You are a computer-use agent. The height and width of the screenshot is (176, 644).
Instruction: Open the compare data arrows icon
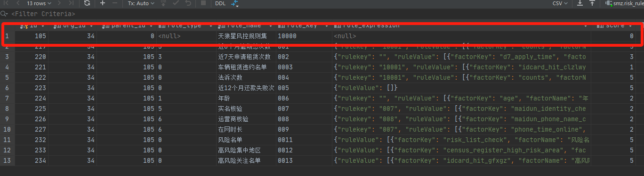tap(234, 3)
